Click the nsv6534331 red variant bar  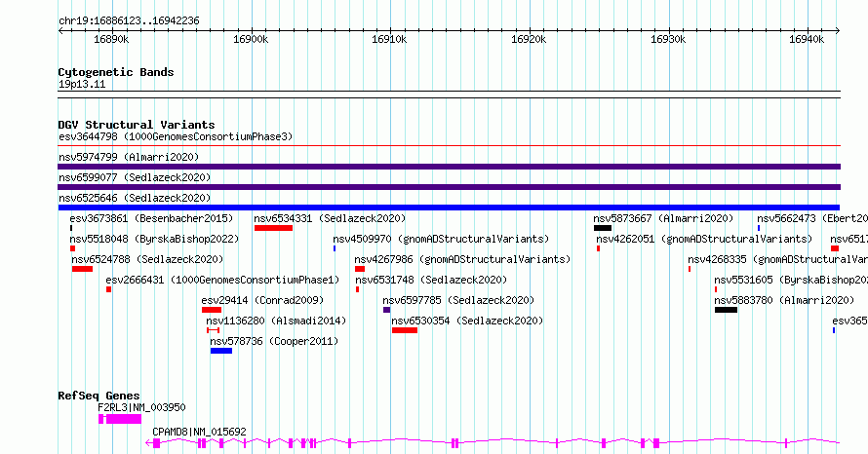tap(273, 228)
